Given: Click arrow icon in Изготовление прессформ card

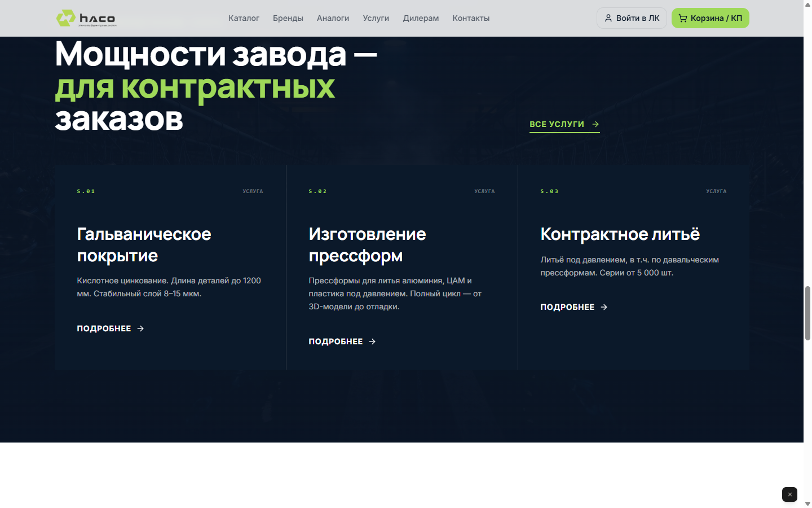Looking at the screenshot, I should pyautogui.click(x=372, y=341).
